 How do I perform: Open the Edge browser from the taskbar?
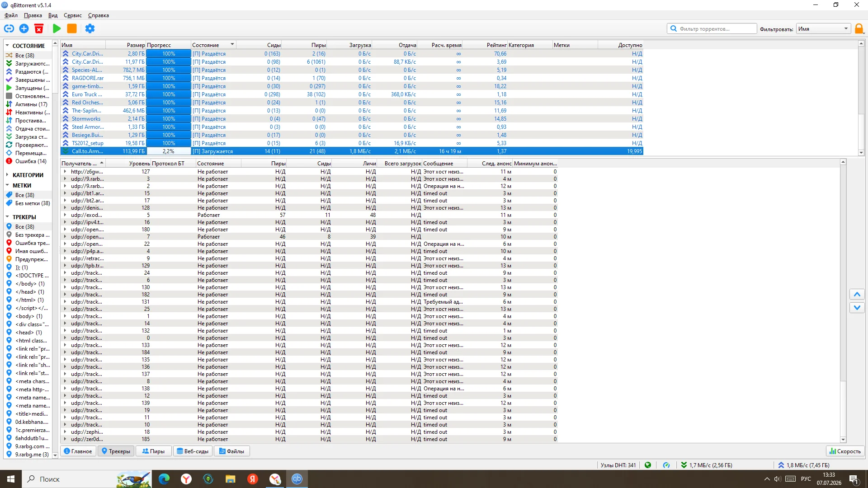coord(164,479)
